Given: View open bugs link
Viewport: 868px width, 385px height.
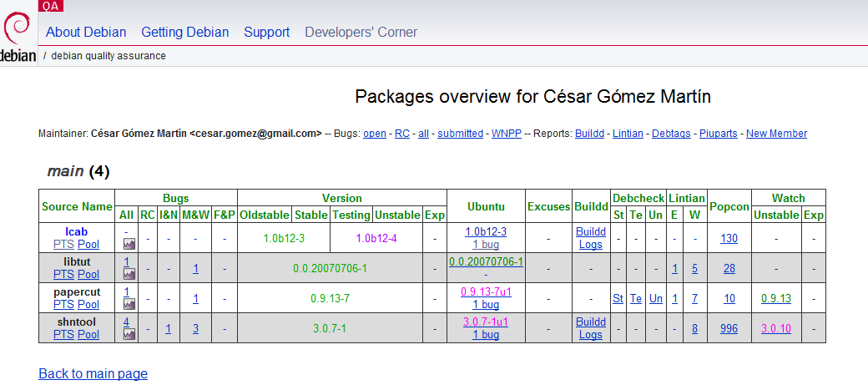Looking at the screenshot, I should click(375, 134).
